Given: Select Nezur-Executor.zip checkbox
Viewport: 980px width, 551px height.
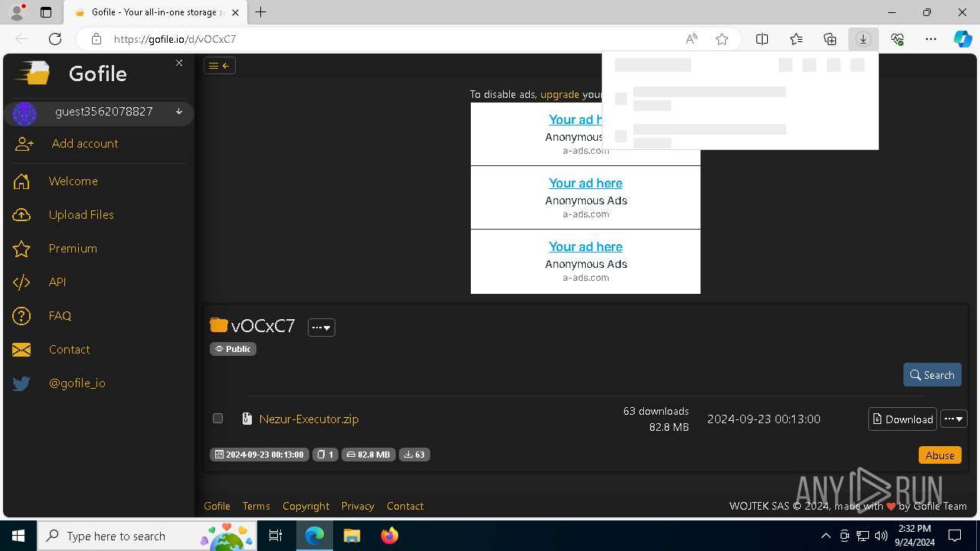Looking at the screenshot, I should pyautogui.click(x=217, y=419).
